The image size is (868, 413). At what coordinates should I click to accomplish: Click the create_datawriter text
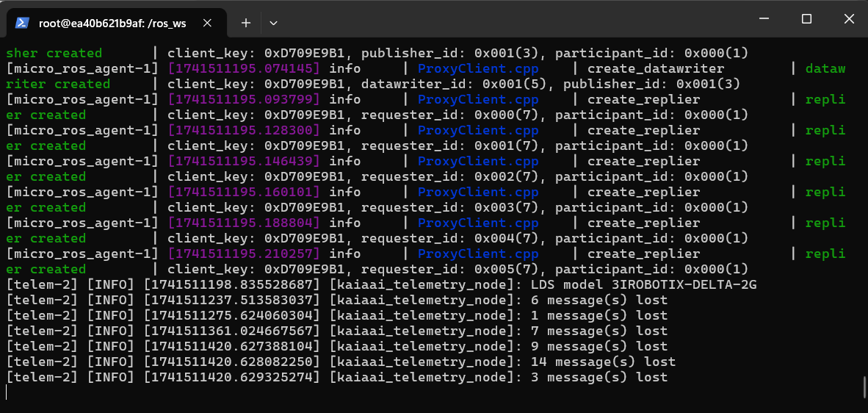coord(656,68)
